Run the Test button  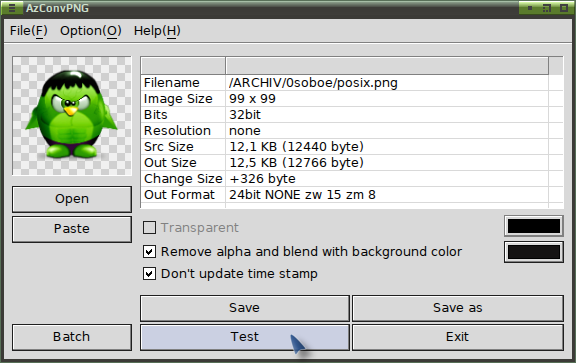[x=245, y=337]
